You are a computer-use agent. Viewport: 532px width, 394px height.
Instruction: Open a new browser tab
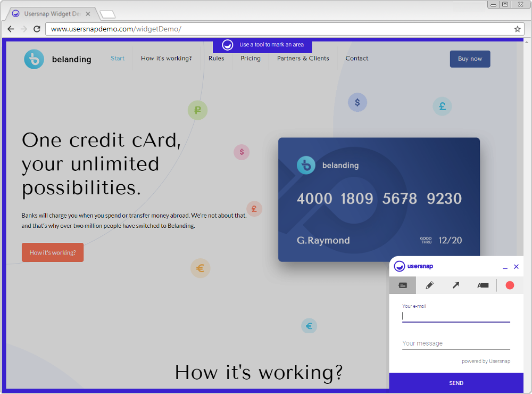[x=107, y=14]
